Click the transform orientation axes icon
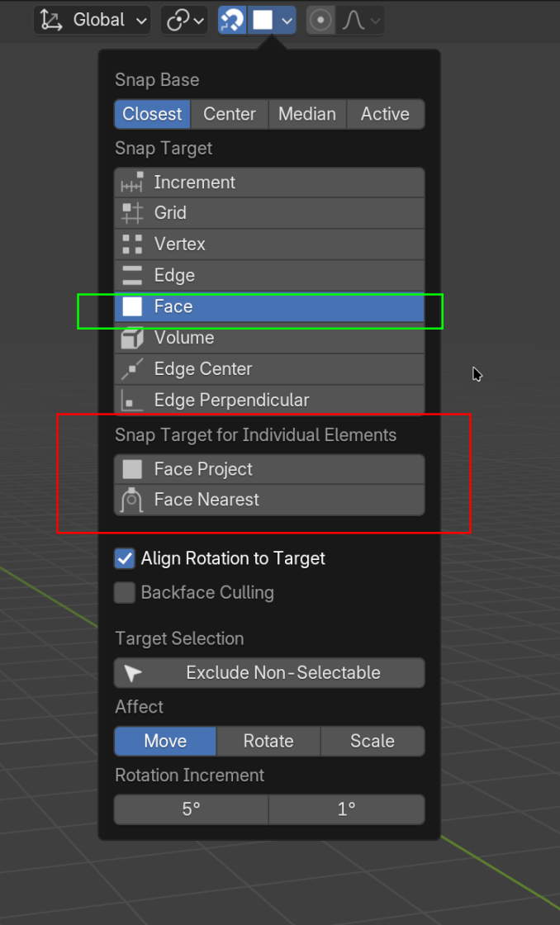The height and width of the screenshot is (925, 560). [51, 20]
